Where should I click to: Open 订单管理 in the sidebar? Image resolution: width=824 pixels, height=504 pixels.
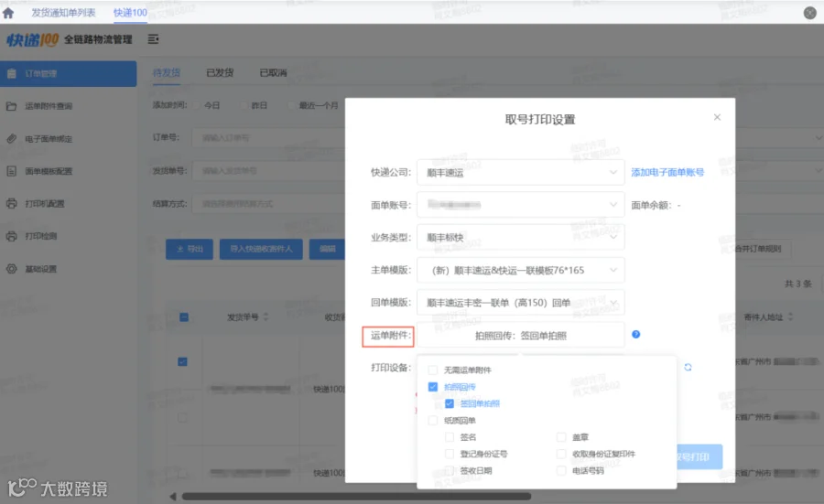(x=69, y=73)
